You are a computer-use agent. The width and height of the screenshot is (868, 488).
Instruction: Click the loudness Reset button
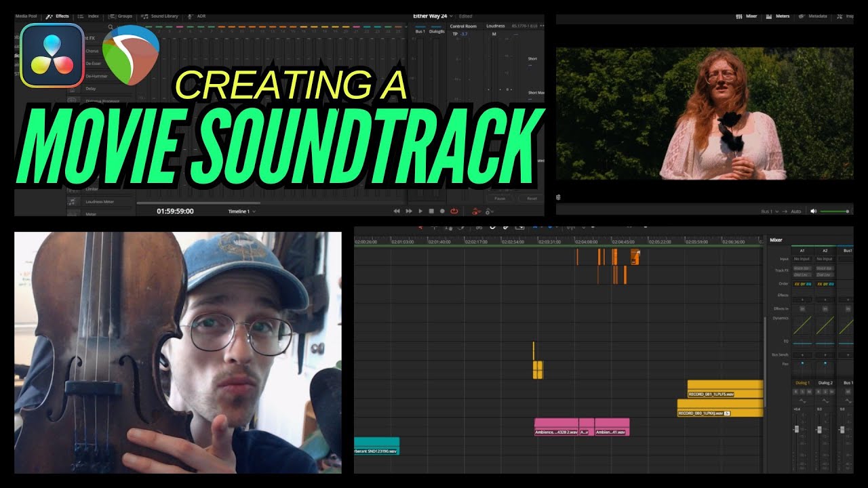pos(532,199)
